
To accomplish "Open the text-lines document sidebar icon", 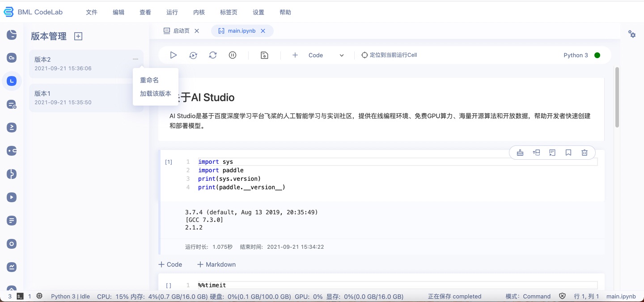I will [12, 221].
